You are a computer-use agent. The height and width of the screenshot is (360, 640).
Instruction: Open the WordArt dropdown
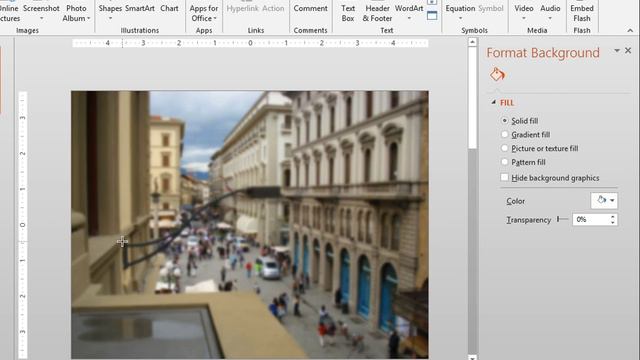click(409, 13)
